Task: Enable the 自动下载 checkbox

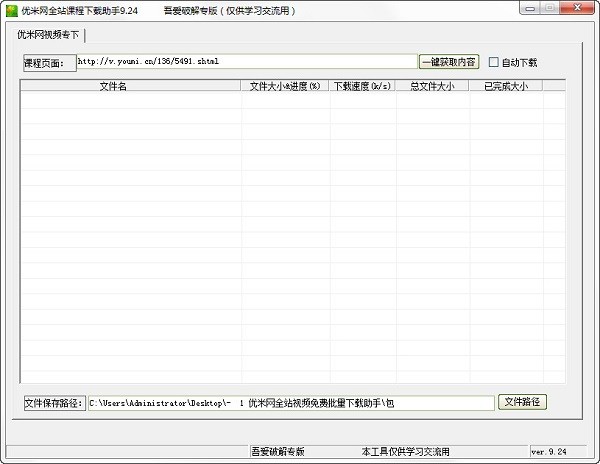Action: click(494, 62)
